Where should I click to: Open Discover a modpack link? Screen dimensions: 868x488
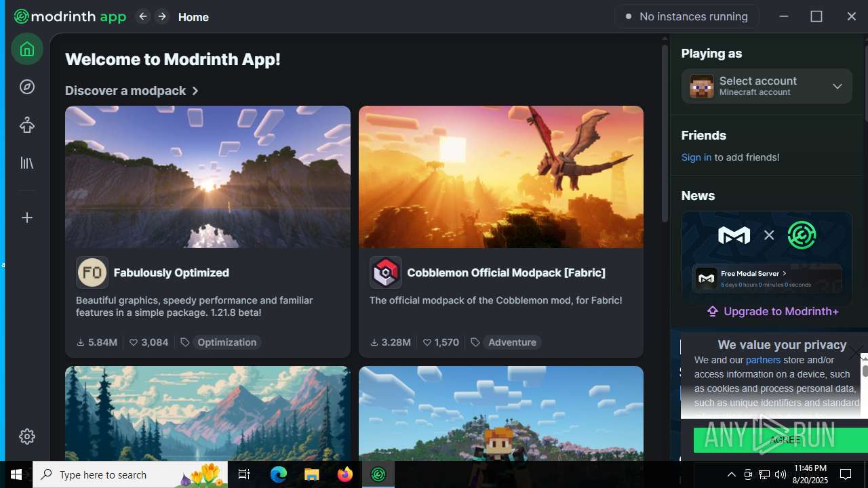pyautogui.click(x=132, y=90)
